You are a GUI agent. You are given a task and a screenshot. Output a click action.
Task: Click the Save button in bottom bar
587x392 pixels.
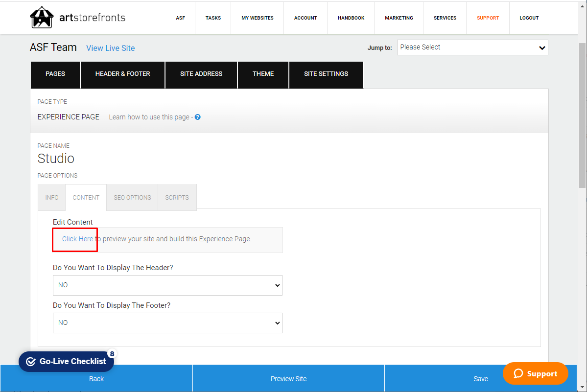[x=481, y=378]
